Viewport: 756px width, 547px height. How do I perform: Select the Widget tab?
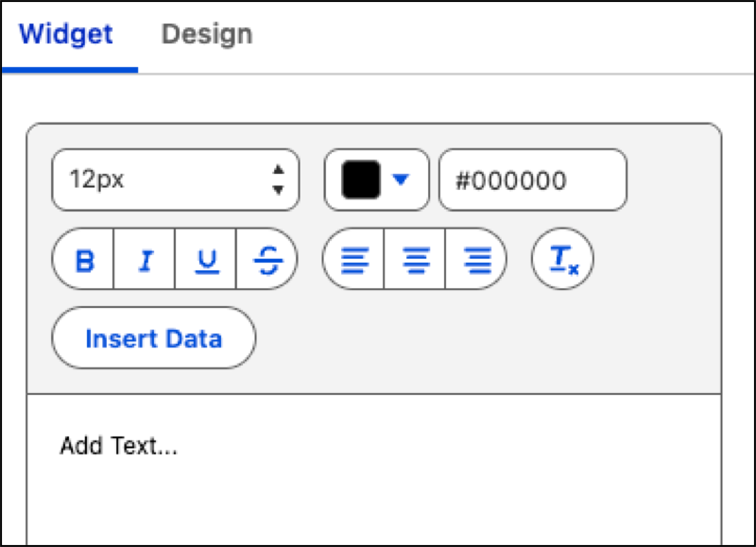pos(65,34)
